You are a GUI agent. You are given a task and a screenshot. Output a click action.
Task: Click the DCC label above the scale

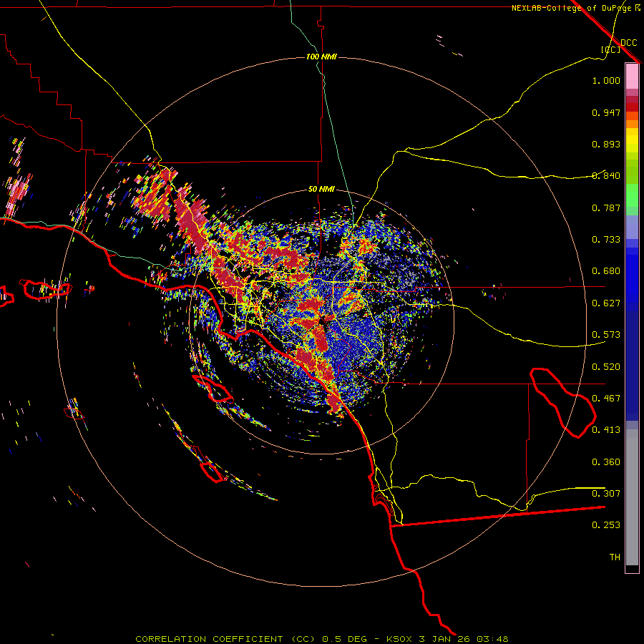click(628, 43)
